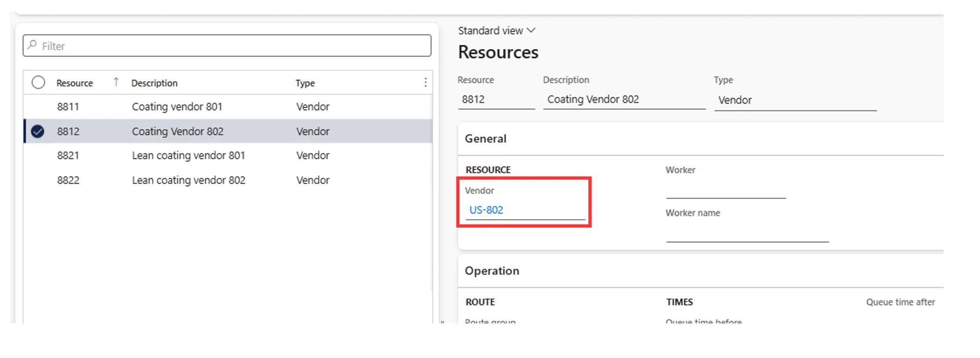Deselect the checked row 8812
This screenshot has width=980, height=358.
coord(38,131)
